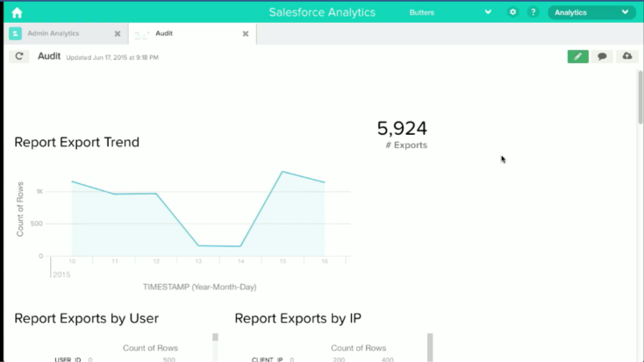644x362 pixels.
Task: Click the Audit dashboard title text
Action: pos(49,56)
